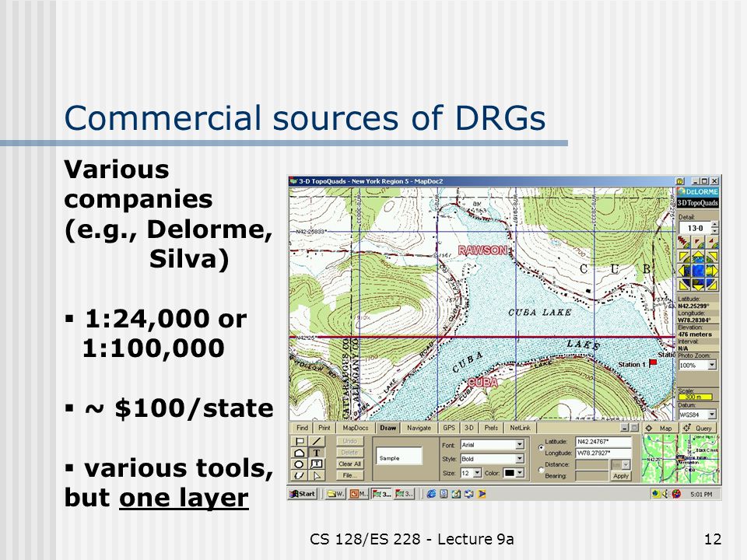The image size is (747, 560).
Task: Click the Latitude input field
Action: click(x=603, y=442)
